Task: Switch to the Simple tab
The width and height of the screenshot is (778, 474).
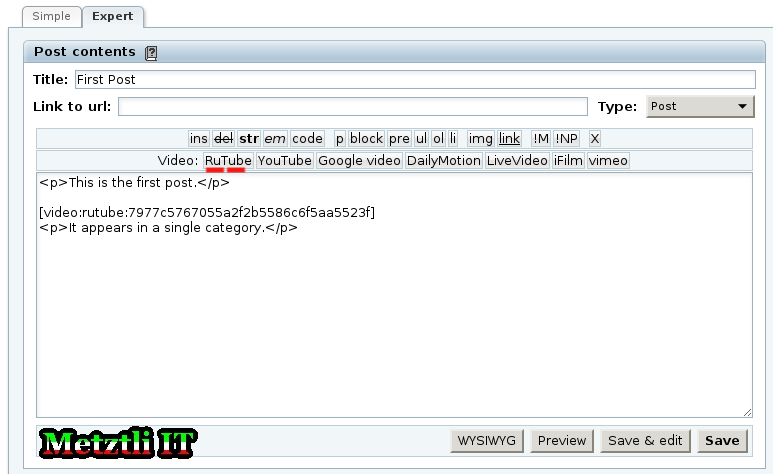Action: click(x=52, y=16)
